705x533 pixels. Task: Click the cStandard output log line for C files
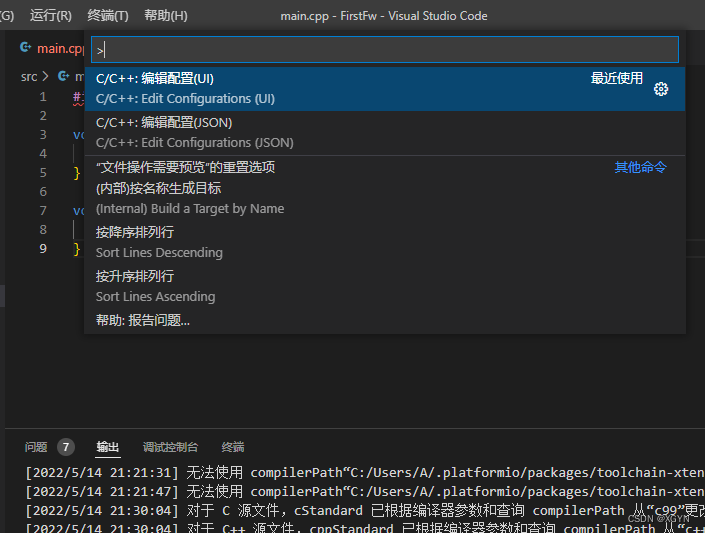tap(365, 511)
